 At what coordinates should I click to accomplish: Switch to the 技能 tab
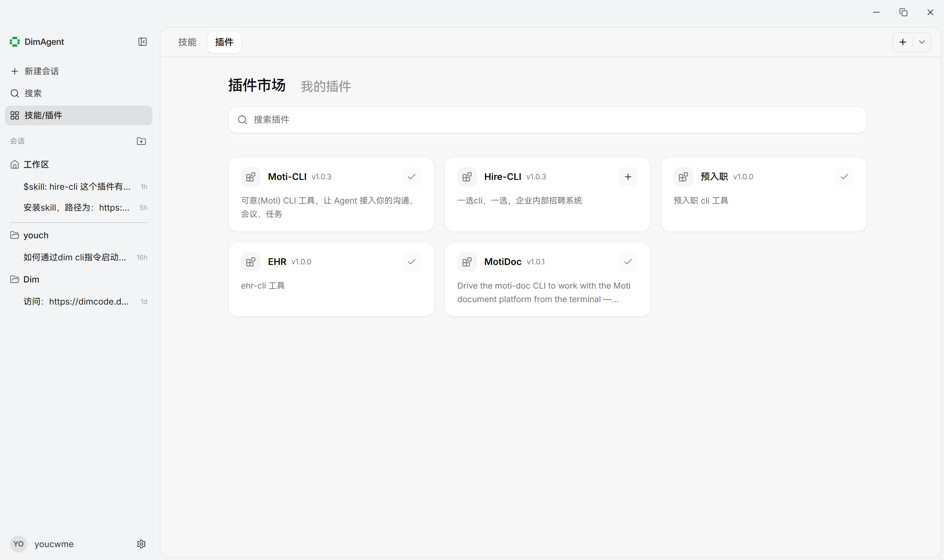pos(187,42)
